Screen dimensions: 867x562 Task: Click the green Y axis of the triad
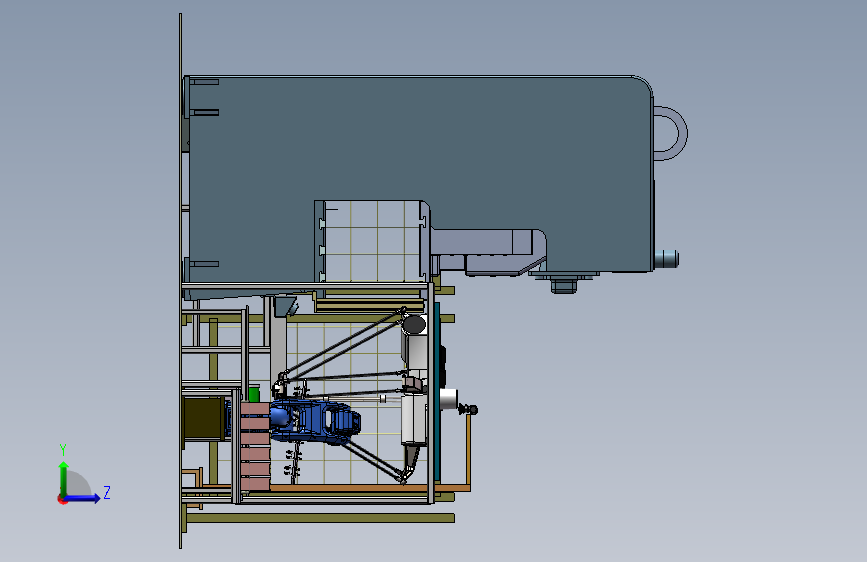[64, 478]
